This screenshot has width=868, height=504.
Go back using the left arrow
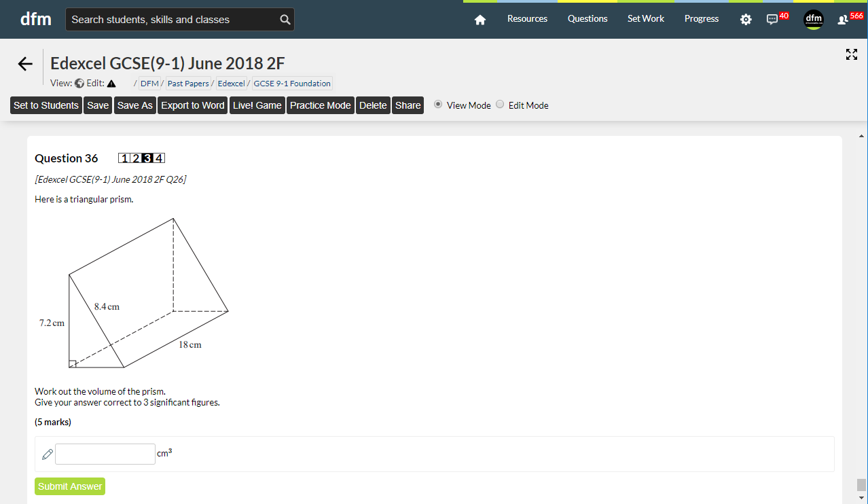click(x=25, y=64)
